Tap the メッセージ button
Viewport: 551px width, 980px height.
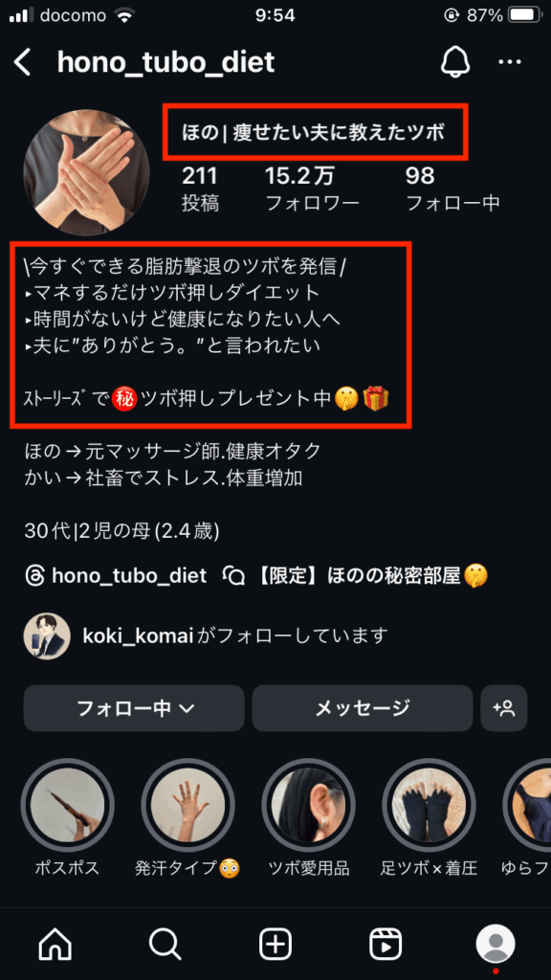tap(363, 708)
